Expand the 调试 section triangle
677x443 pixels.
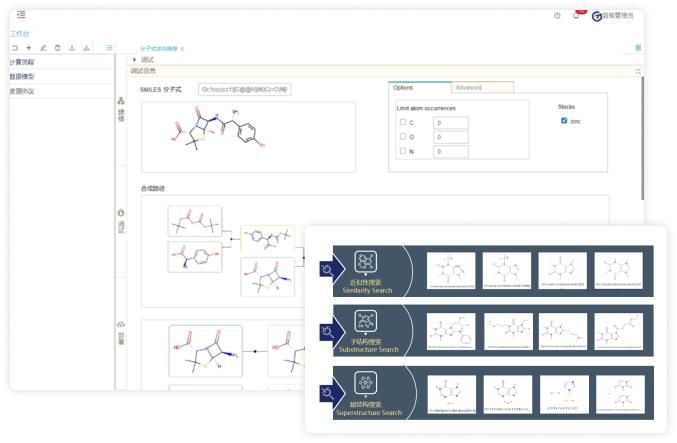[x=134, y=60]
